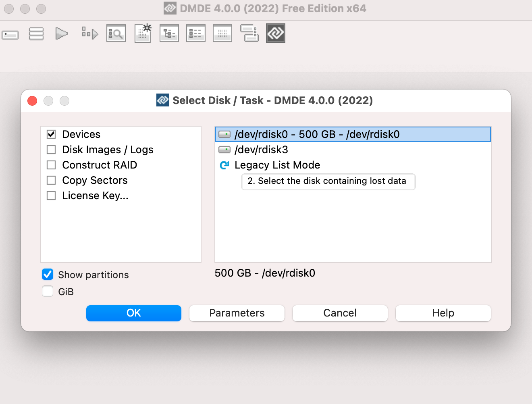The height and width of the screenshot is (404, 532).
Task: Open the Parameters button
Action: pos(237,313)
